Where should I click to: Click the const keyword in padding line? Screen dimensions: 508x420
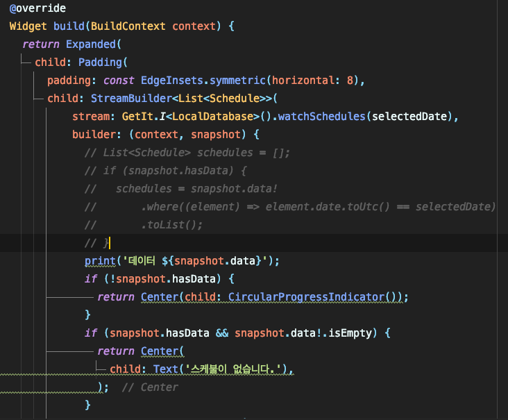pos(119,81)
